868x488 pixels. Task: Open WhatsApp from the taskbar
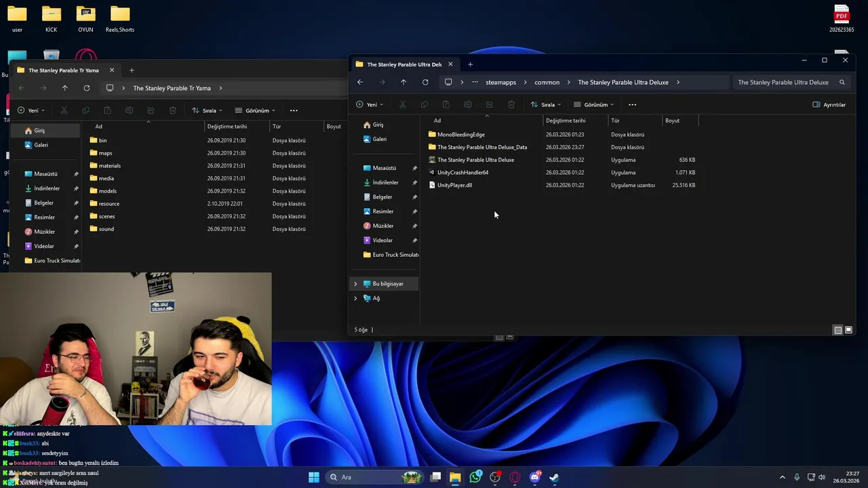click(x=475, y=477)
